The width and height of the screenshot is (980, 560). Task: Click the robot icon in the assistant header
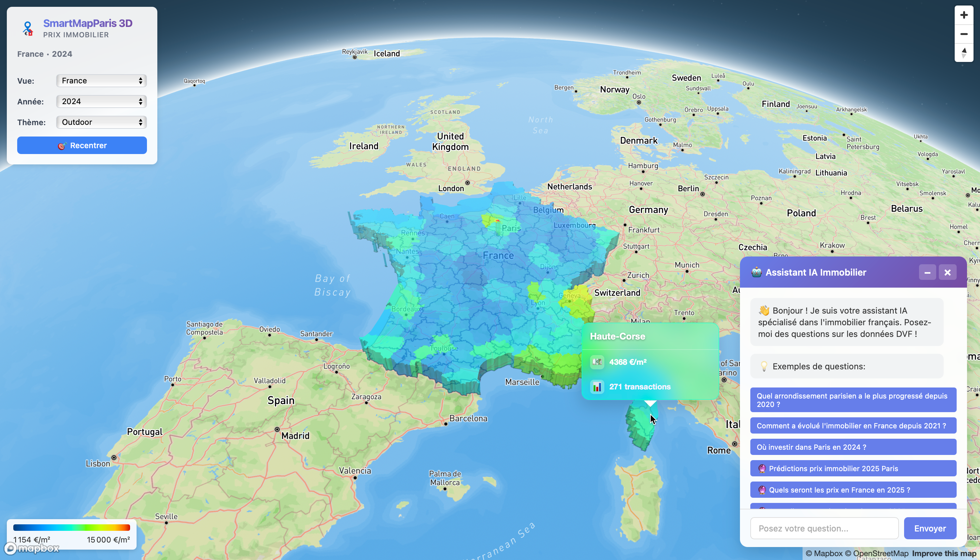tap(757, 272)
